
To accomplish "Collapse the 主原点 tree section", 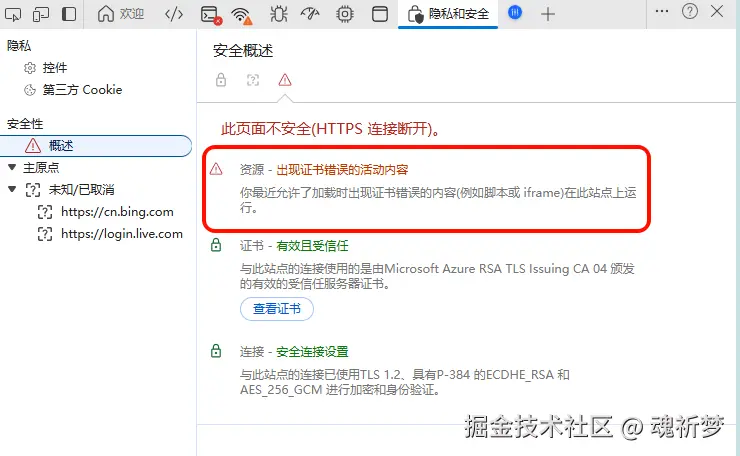I will click(x=12, y=167).
